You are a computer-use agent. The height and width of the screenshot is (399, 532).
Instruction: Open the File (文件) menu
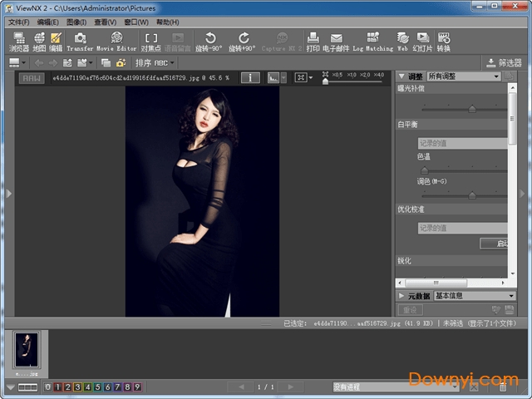click(x=18, y=22)
